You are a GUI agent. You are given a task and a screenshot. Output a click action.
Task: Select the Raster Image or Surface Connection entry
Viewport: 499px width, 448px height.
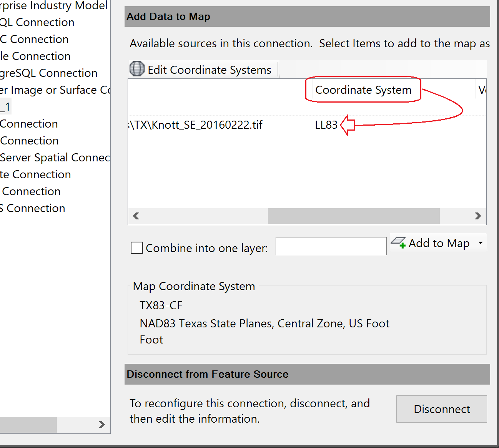(54, 90)
